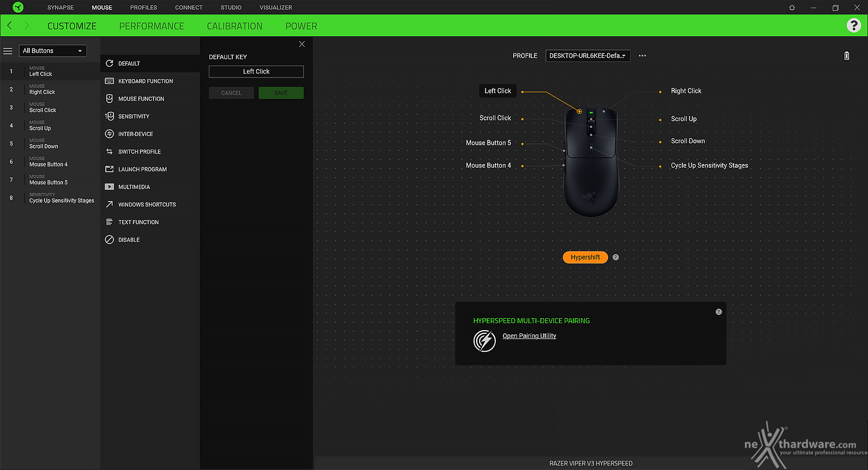Image resolution: width=868 pixels, height=470 pixels.
Task: Expand the All Buttons dropdown
Action: point(53,51)
